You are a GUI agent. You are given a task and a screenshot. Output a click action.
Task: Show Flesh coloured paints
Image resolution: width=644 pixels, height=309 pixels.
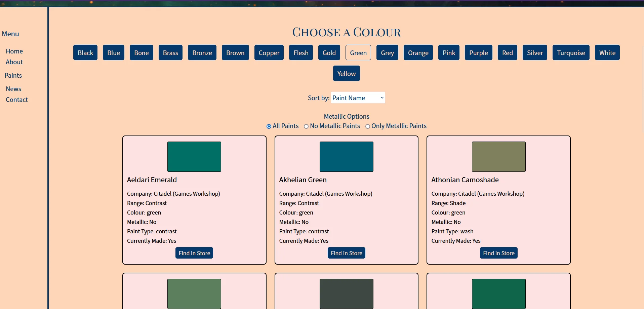point(301,52)
